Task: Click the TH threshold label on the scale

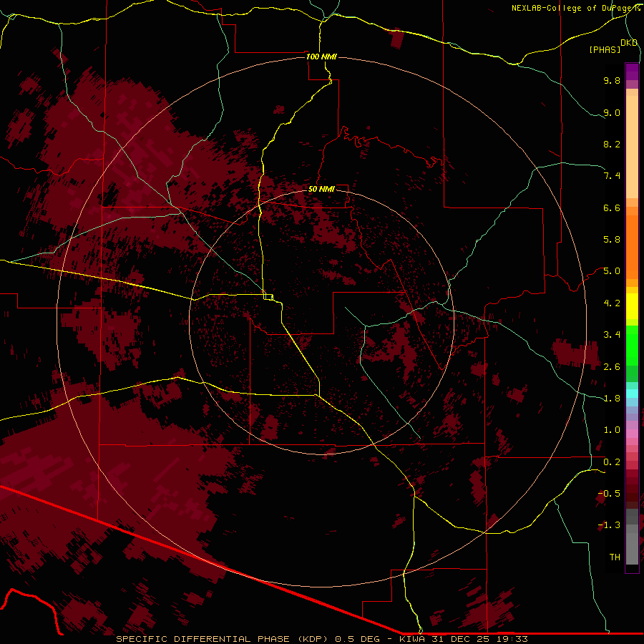Action: (x=615, y=557)
